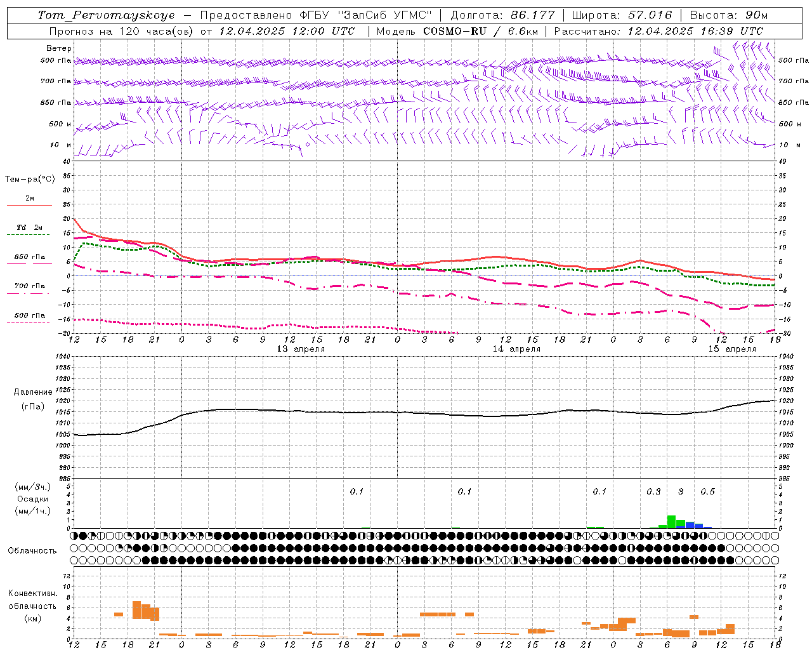Click the 0.5 precipitation amount
This screenshot has height=650, width=812.
click(707, 492)
